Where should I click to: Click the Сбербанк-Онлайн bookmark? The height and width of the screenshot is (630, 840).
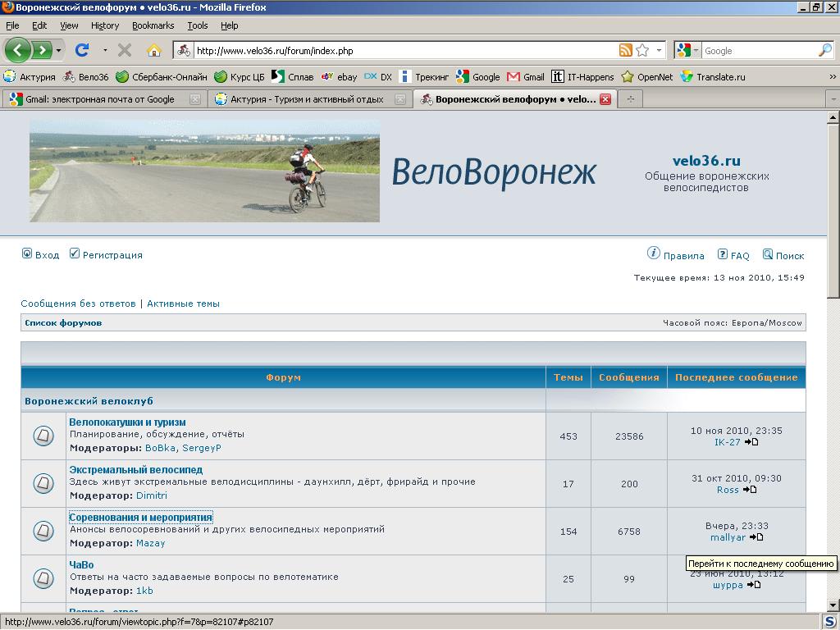click(161, 77)
